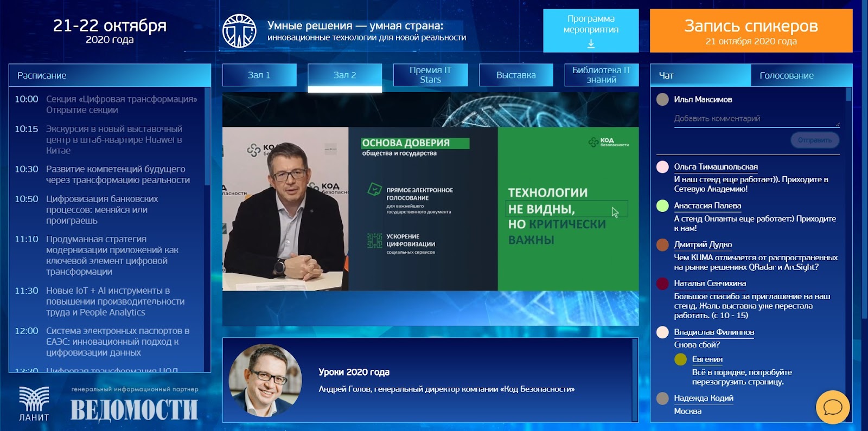Viewport: 868px width, 431px height.
Task: Click Ольга Тимашпольская's avatar circle
Action: click(x=662, y=167)
